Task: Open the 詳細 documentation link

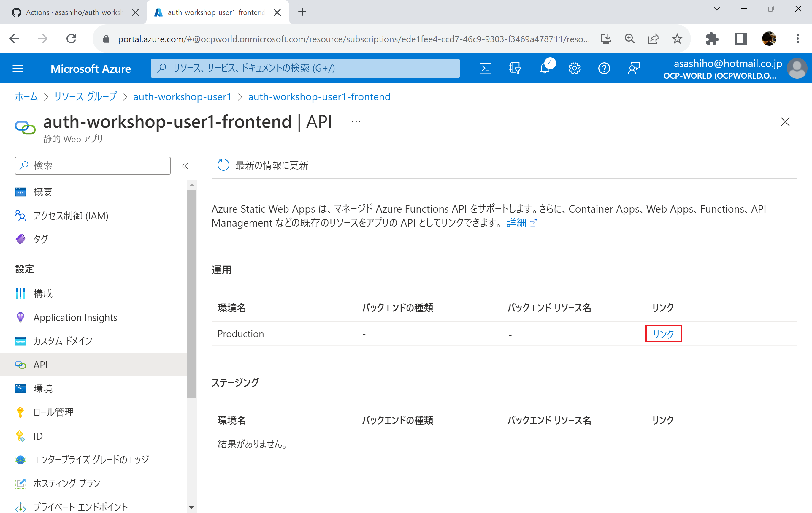Action: pos(517,223)
